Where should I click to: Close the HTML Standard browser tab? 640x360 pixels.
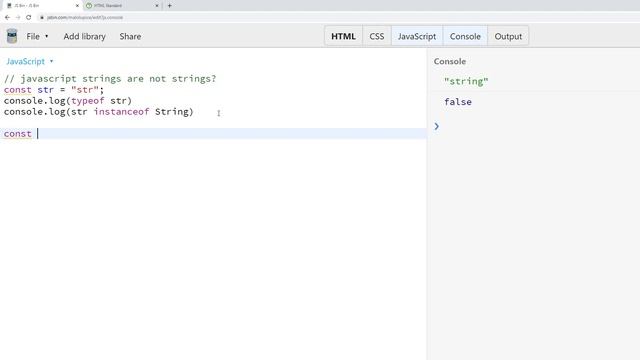tap(157, 6)
